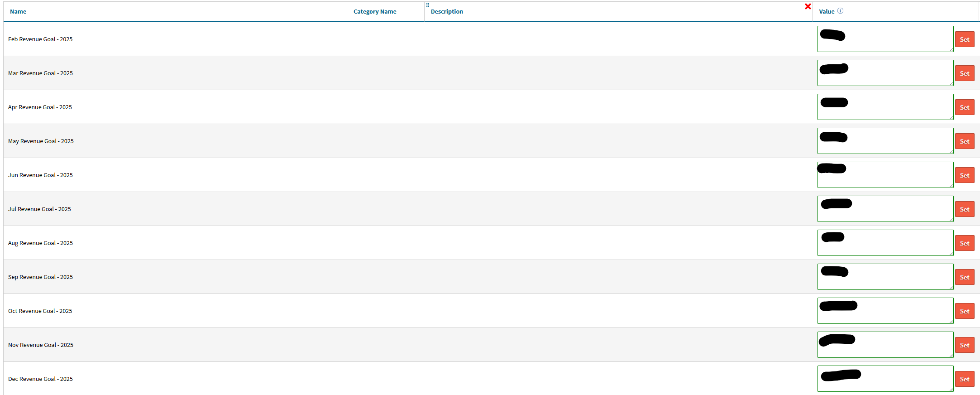Click the Value column header
Screen dimensions: 980x395
pos(826,12)
